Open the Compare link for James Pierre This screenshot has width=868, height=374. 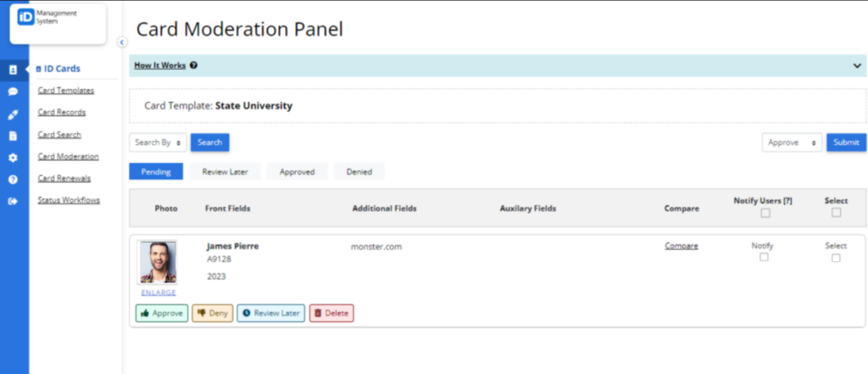point(681,246)
